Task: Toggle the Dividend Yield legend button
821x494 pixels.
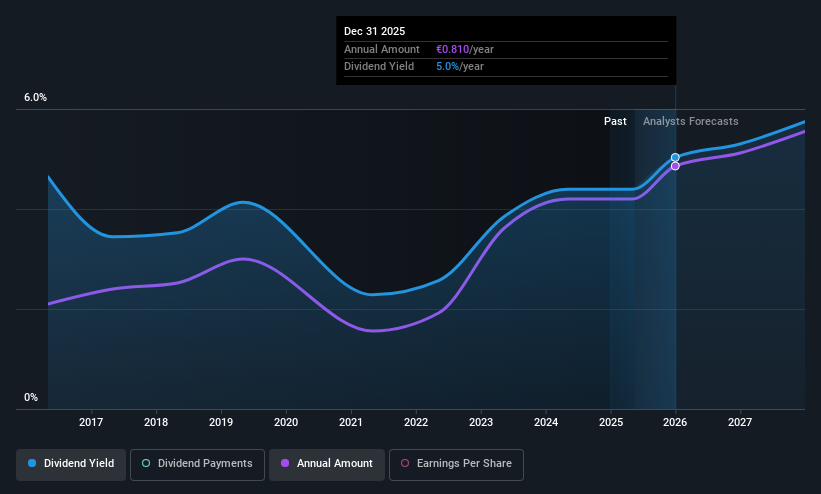Action: 70,464
